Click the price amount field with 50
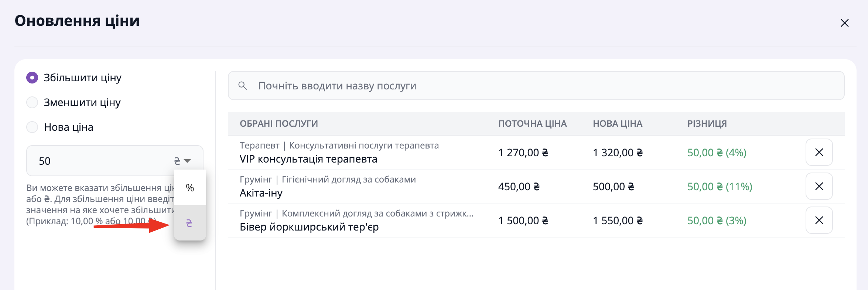 (100, 161)
